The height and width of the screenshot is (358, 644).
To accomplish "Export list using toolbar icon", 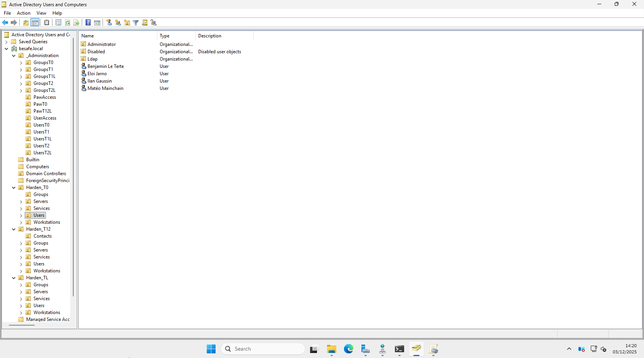I will [x=76, y=23].
